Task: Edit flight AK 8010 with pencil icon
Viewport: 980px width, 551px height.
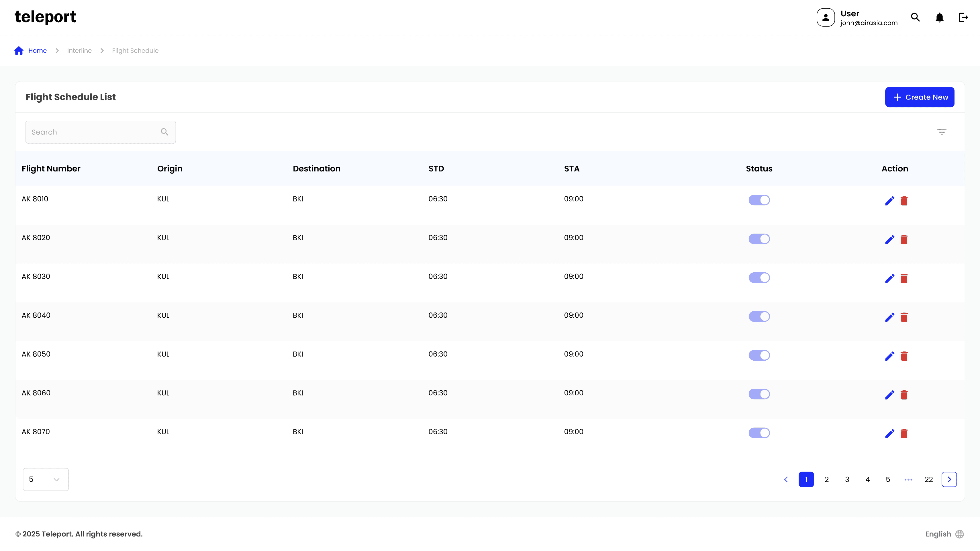Action: [x=889, y=201]
